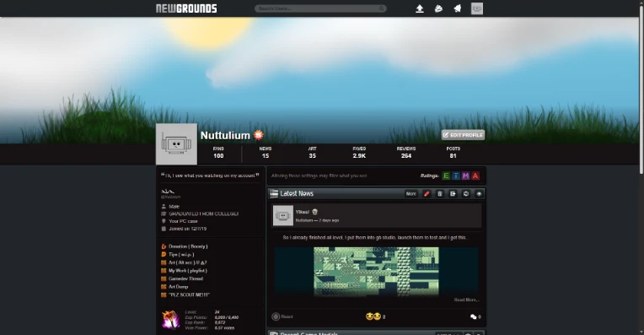
Task: Open the large profile avatar image
Action: coord(177,143)
